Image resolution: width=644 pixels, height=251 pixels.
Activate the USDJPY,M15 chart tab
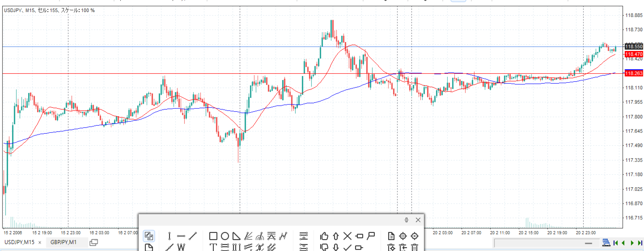pyautogui.click(x=19, y=242)
